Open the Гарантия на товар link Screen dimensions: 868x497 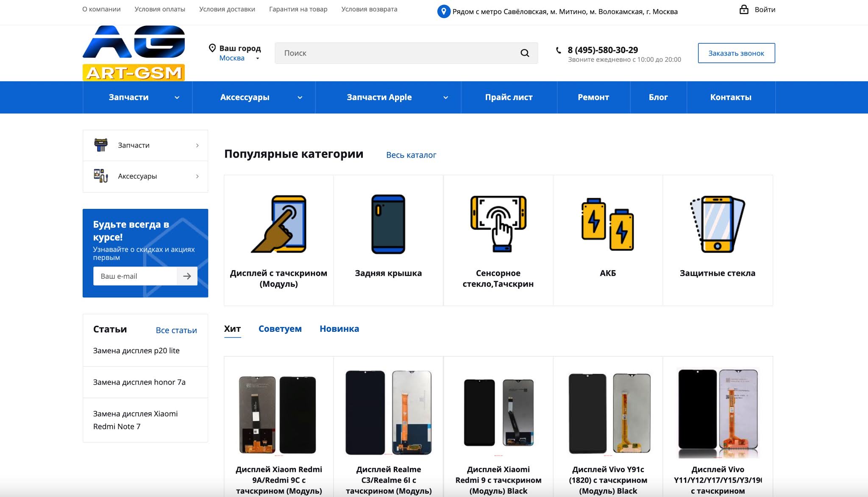[298, 9]
